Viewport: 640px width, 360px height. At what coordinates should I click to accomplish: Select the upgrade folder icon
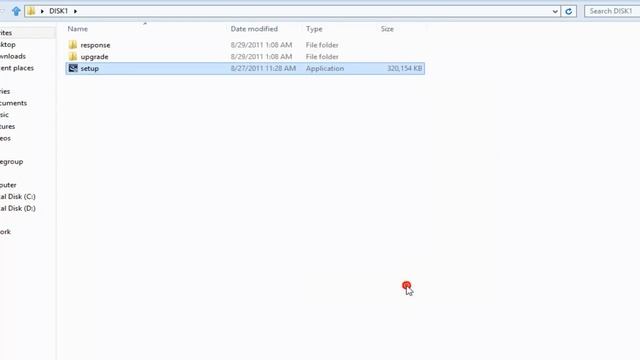click(73, 56)
